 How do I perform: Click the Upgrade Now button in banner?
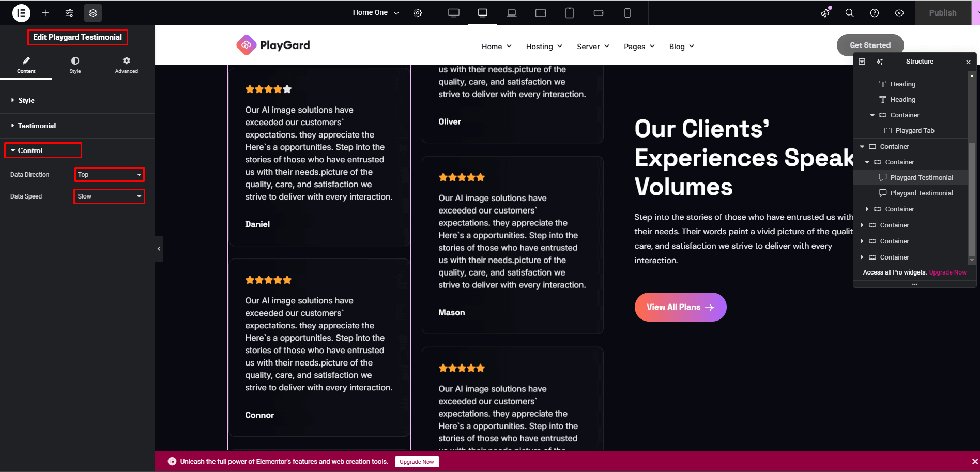tap(417, 462)
